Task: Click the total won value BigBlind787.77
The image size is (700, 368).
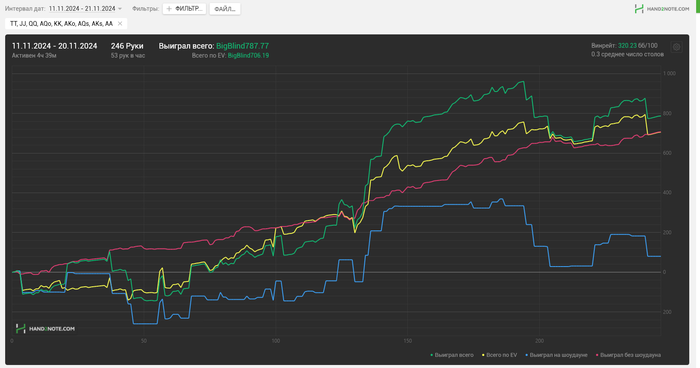Action: coord(242,46)
